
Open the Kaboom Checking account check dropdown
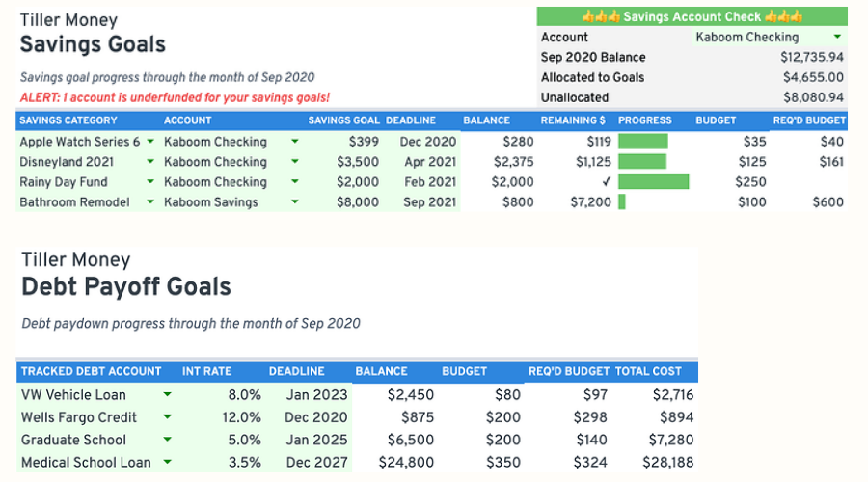pos(836,38)
